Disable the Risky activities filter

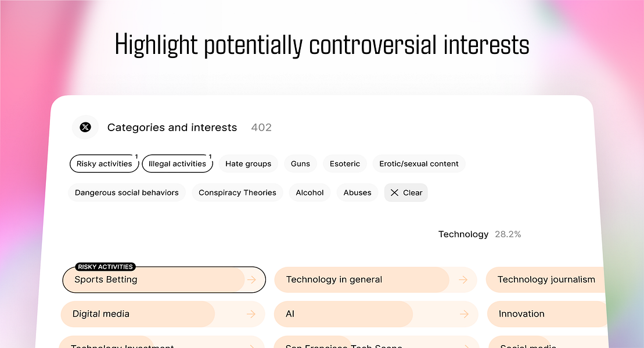click(104, 164)
